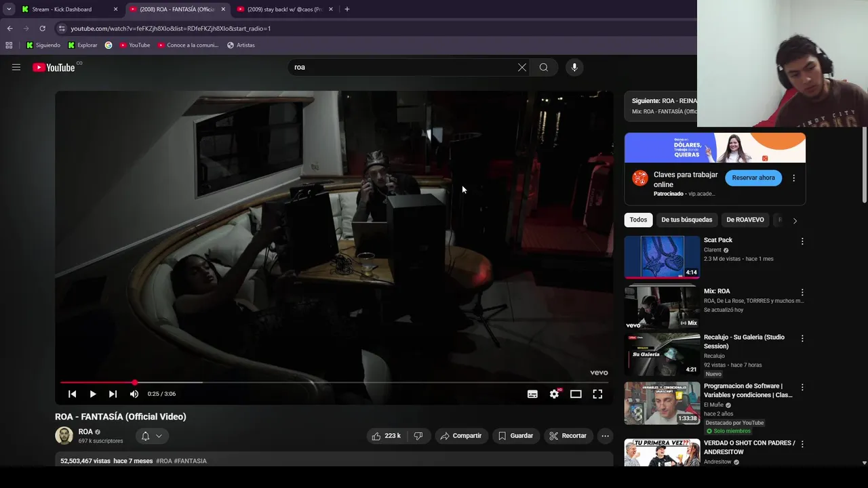The height and width of the screenshot is (488, 868).
Task: Skip to the next video
Action: click(x=113, y=394)
